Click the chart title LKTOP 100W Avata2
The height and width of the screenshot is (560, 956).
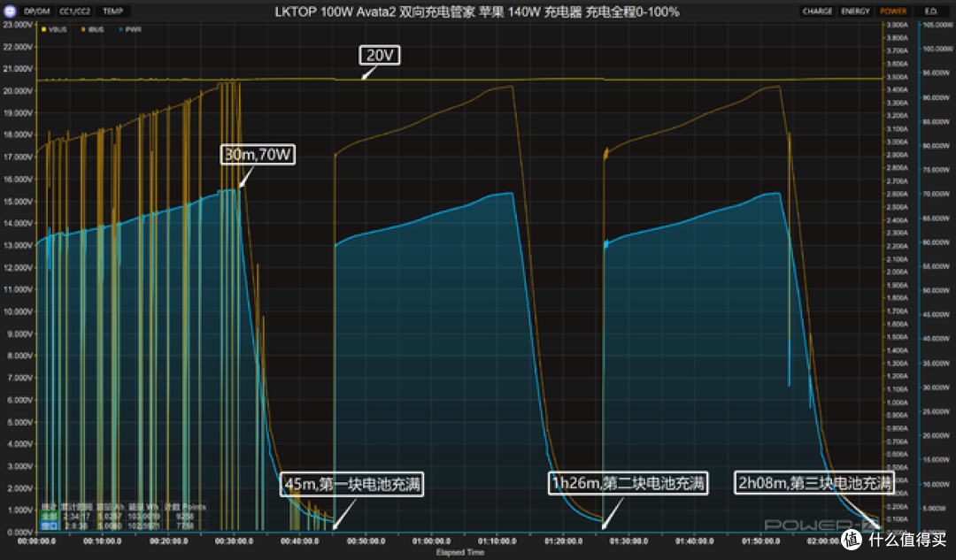(335, 12)
